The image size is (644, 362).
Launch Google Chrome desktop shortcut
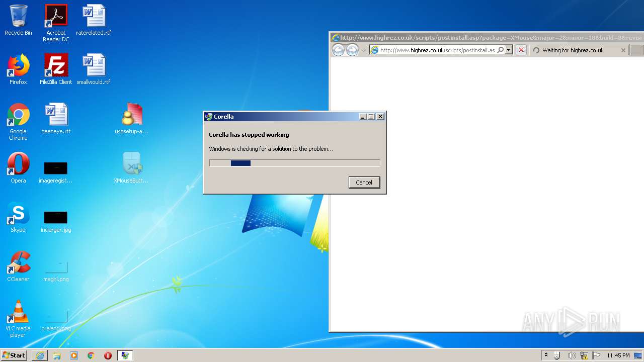(x=18, y=122)
